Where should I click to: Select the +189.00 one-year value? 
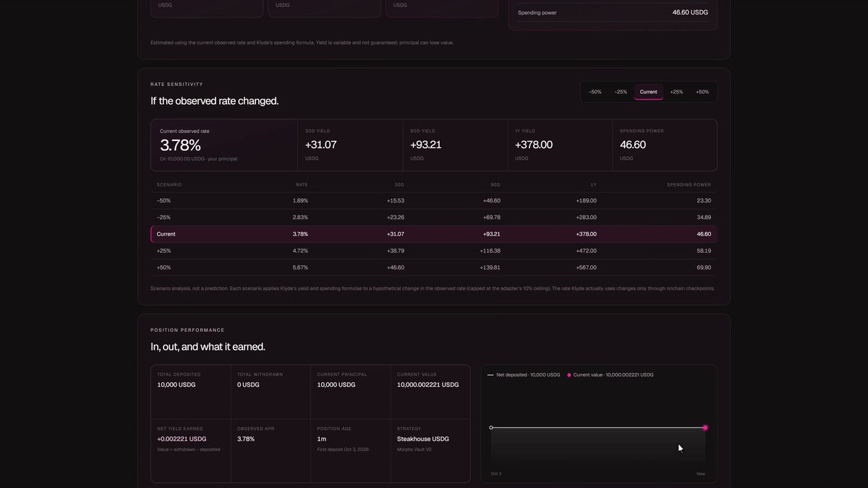coord(586,201)
